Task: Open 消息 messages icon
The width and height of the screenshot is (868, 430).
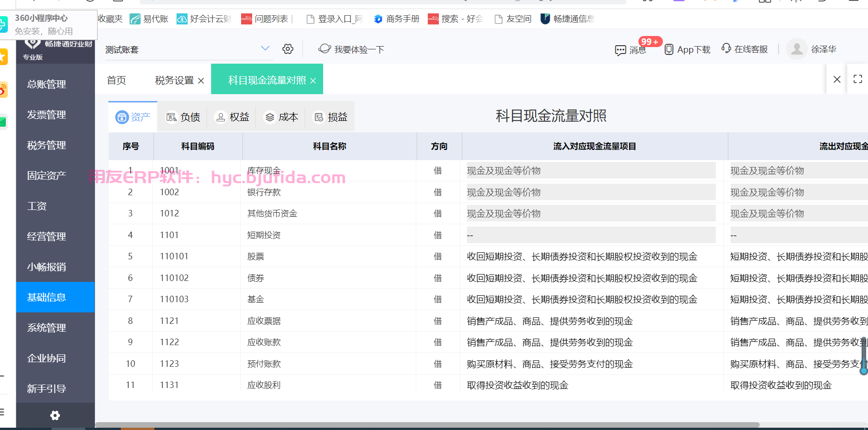Action: [x=620, y=50]
